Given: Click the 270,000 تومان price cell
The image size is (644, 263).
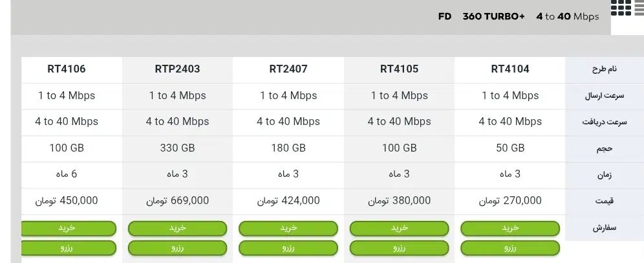Looking at the screenshot, I should (x=510, y=201).
